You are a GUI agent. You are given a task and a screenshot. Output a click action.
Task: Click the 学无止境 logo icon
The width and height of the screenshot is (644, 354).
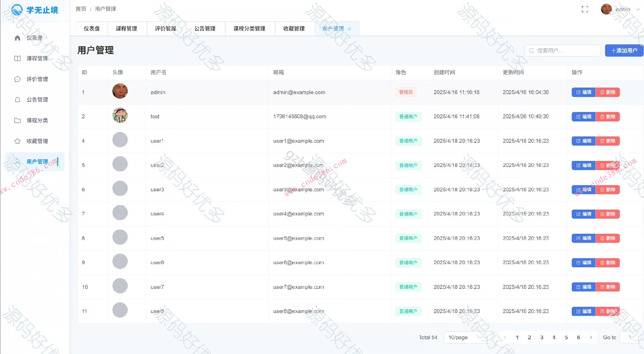(17, 10)
